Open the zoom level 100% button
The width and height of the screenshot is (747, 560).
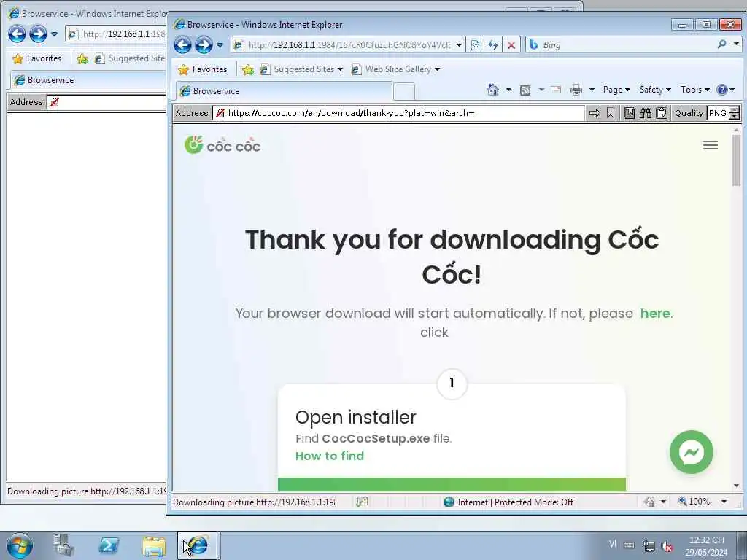point(694,502)
